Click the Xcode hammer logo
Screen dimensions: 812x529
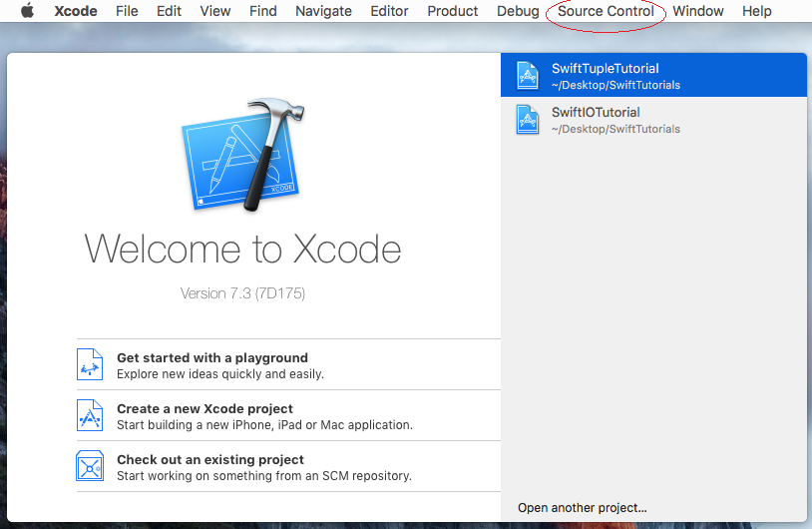pyautogui.click(x=242, y=155)
